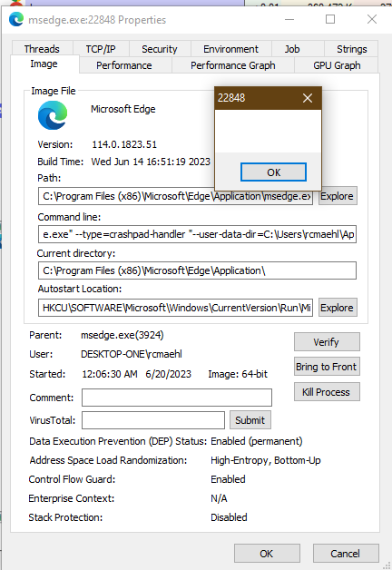Click into the VirusTotal input field
The image size is (392, 570).
pyautogui.click(x=153, y=420)
